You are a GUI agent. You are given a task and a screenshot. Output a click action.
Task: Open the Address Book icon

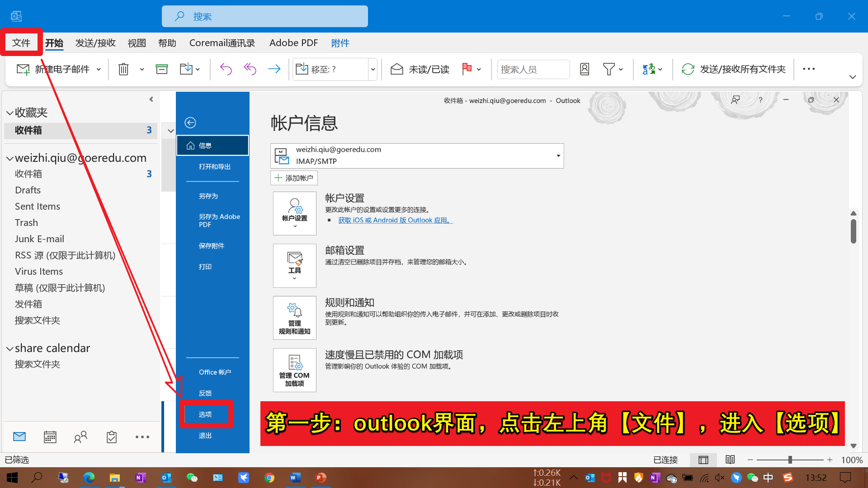coord(585,69)
